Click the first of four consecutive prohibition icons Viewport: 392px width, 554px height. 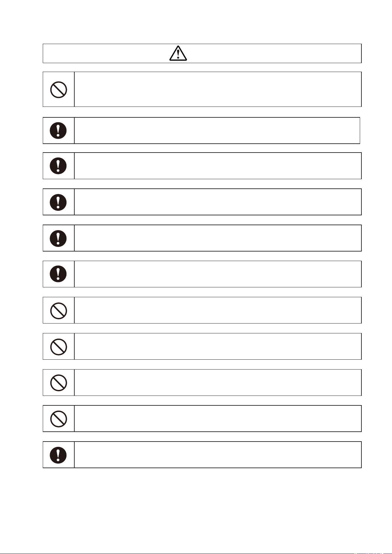59,310
